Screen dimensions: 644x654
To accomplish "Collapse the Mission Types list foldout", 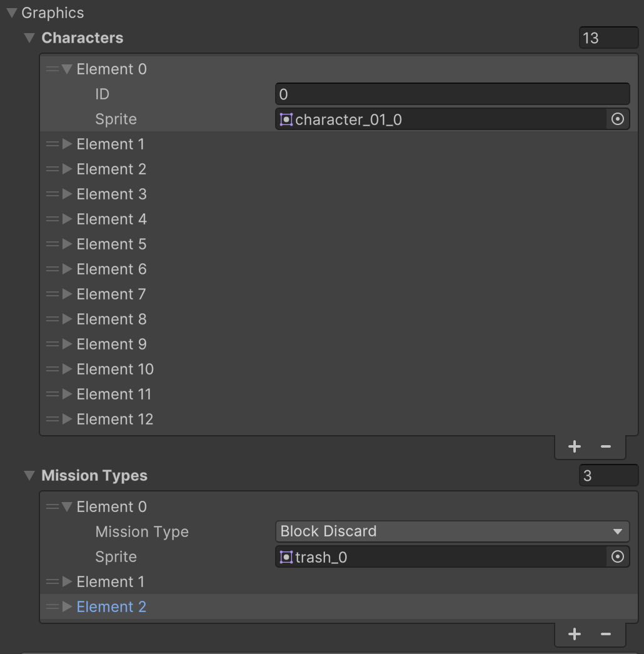I will pos(29,475).
